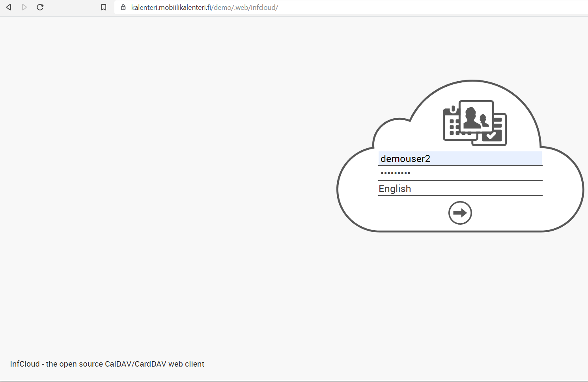Screen dimensions: 588x382
Task: Click the browser address bar URL
Action: click(205, 7)
